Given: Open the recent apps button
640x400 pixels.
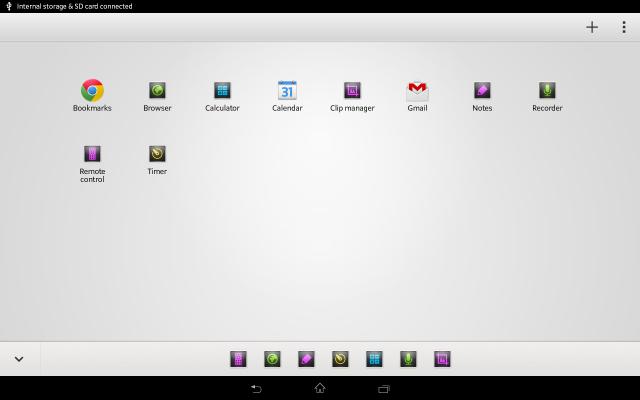Looking at the screenshot, I should pyautogui.click(x=384, y=389).
